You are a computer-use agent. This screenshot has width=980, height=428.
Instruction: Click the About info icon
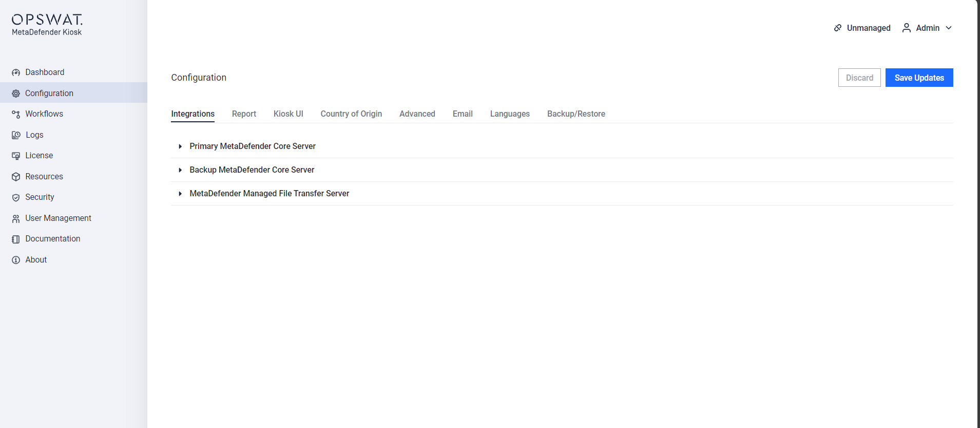pyautogui.click(x=16, y=260)
